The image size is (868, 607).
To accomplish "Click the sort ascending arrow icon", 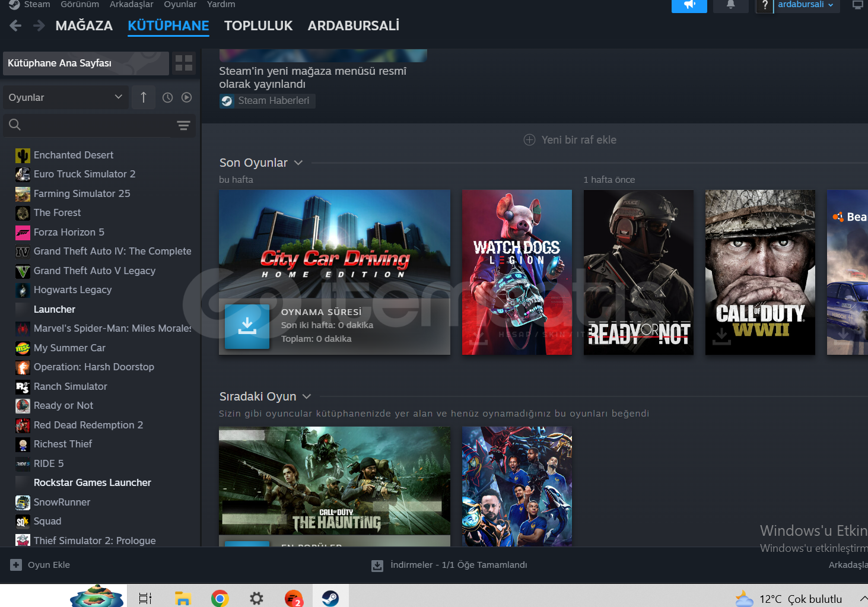I will pos(144,97).
